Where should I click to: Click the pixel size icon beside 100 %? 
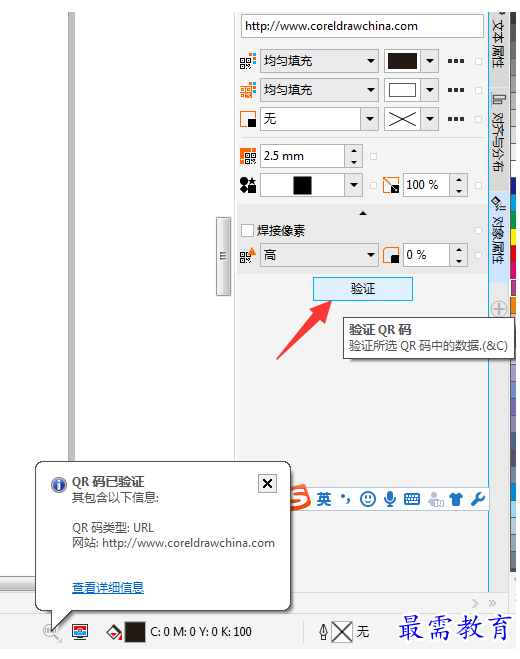[391, 185]
